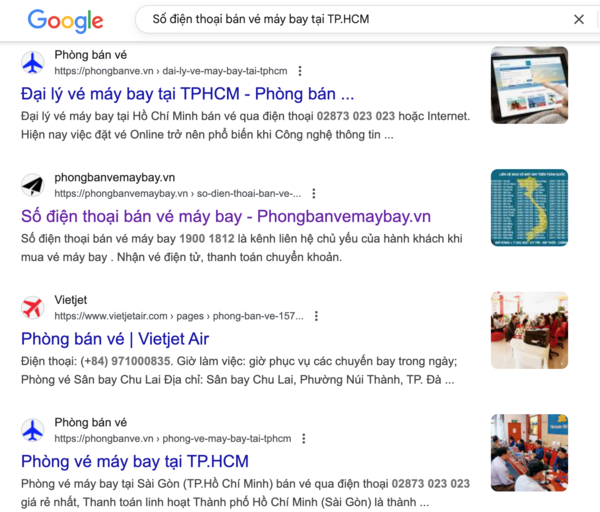Open three-dot menu beside so-dien-thoai-ban-ve URL
Image resolution: width=600 pixels, height=512 pixels.
pos(314,194)
